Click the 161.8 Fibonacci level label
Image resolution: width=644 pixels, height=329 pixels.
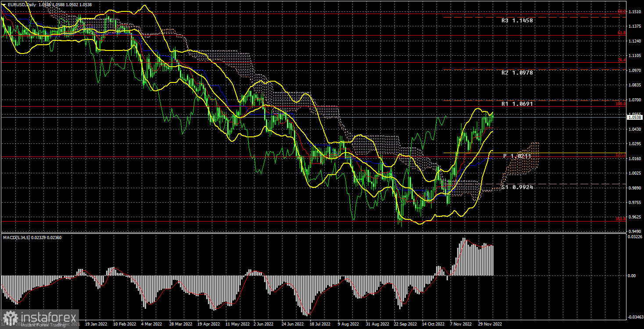coord(621,218)
